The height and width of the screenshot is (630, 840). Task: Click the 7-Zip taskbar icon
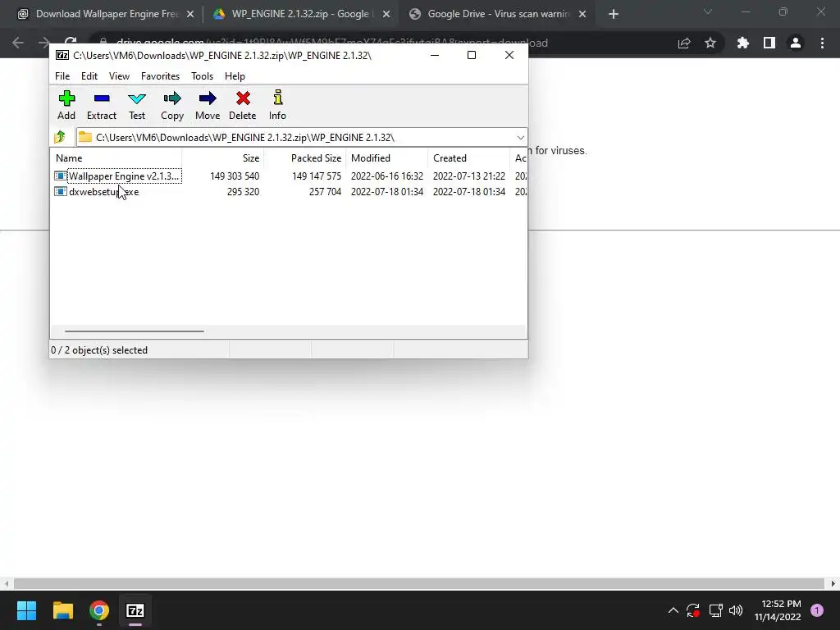tap(135, 610)
